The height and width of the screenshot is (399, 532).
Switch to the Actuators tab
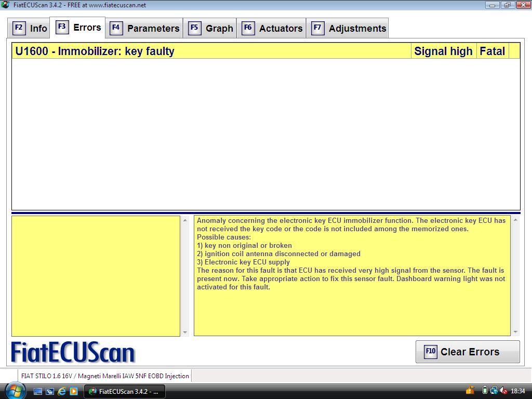pos(271,28)
